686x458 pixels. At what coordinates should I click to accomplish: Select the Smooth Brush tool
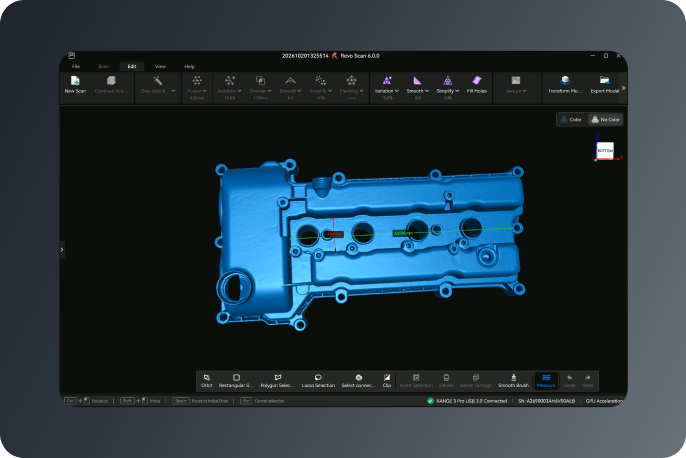click(x=513, y=381)
